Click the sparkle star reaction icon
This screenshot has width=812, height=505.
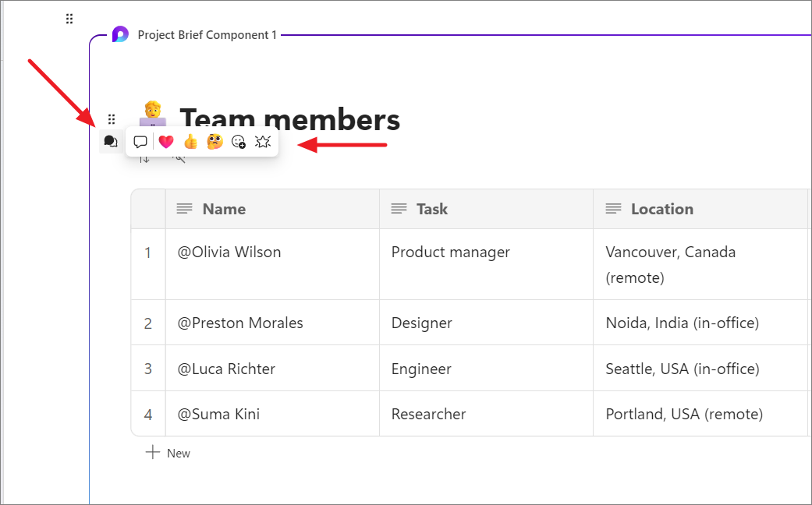click(263, 142)
